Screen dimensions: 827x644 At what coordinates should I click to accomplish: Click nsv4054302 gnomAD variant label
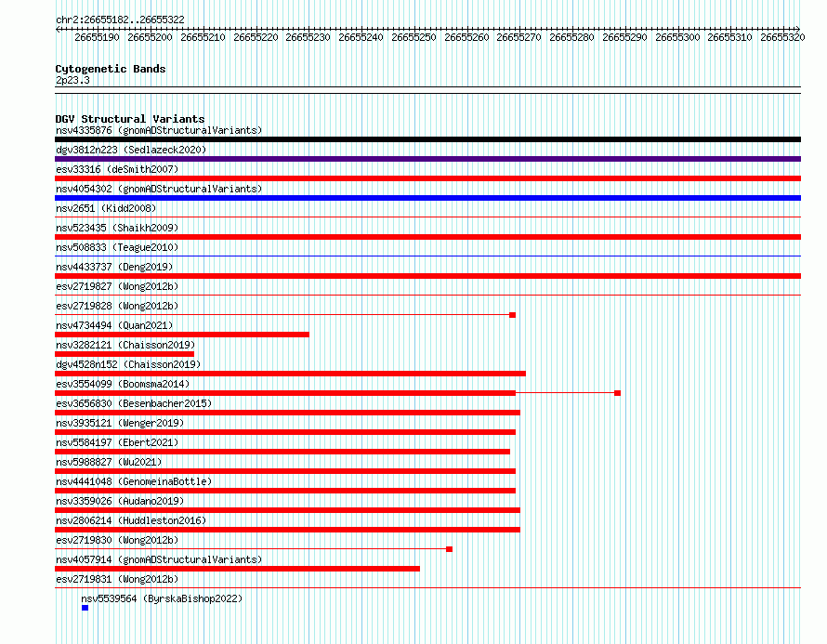159,189
